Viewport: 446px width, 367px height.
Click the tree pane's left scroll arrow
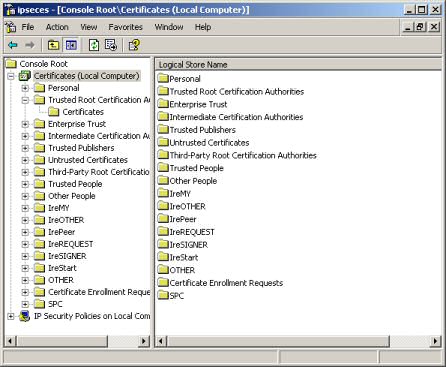point(10,341)
